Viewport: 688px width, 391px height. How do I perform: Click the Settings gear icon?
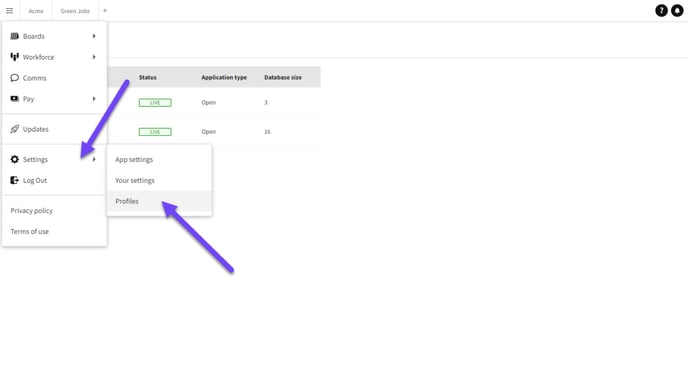click(14, 159)
